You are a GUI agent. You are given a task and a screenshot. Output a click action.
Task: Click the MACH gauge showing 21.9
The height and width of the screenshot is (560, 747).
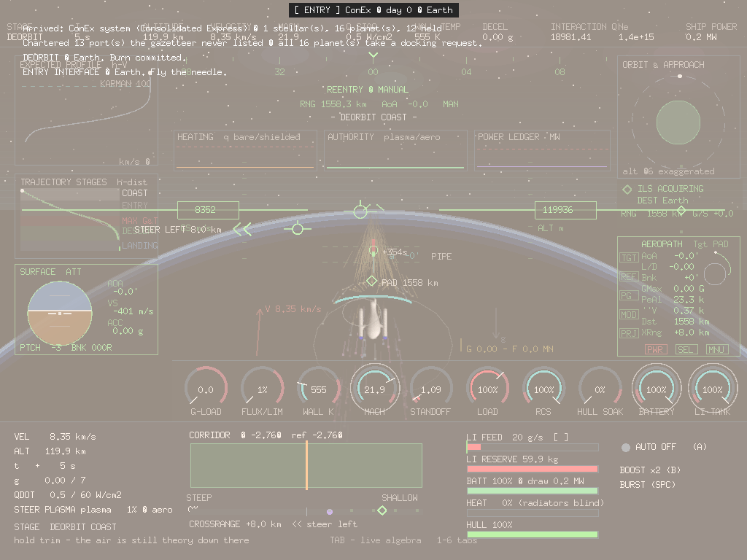click(374, 388)
